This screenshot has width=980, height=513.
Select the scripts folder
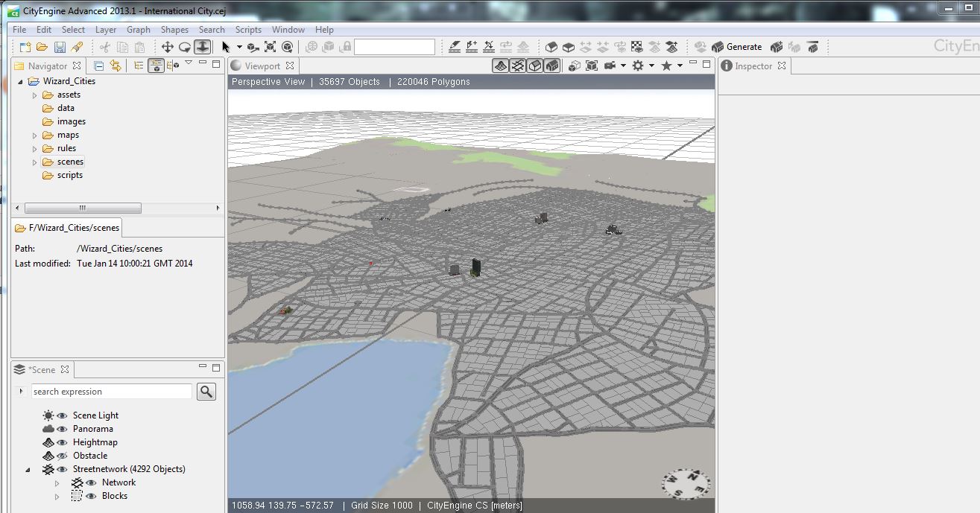click(69, 176)
